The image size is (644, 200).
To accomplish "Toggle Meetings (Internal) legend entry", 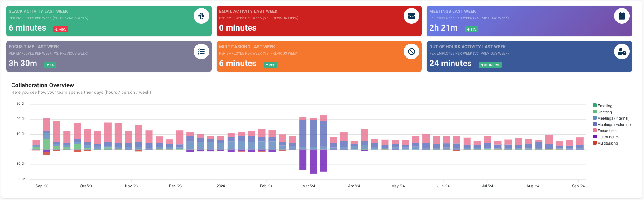I will [x=613, y=118].
